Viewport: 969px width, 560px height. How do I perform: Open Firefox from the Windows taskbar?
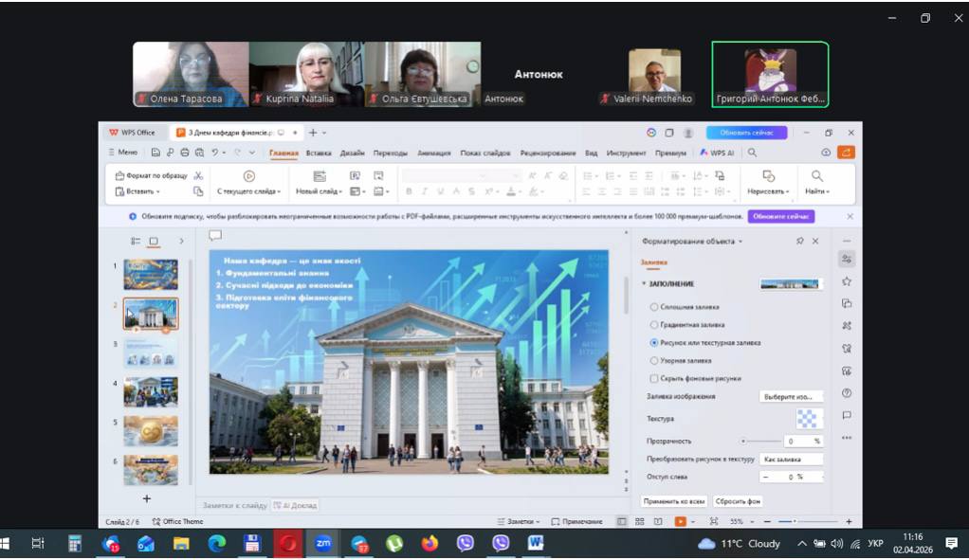click(x=430, y=544)
